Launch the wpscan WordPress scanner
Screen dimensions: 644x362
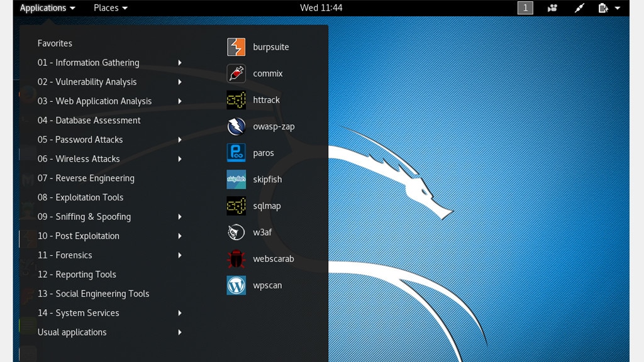tap(267, 285)
